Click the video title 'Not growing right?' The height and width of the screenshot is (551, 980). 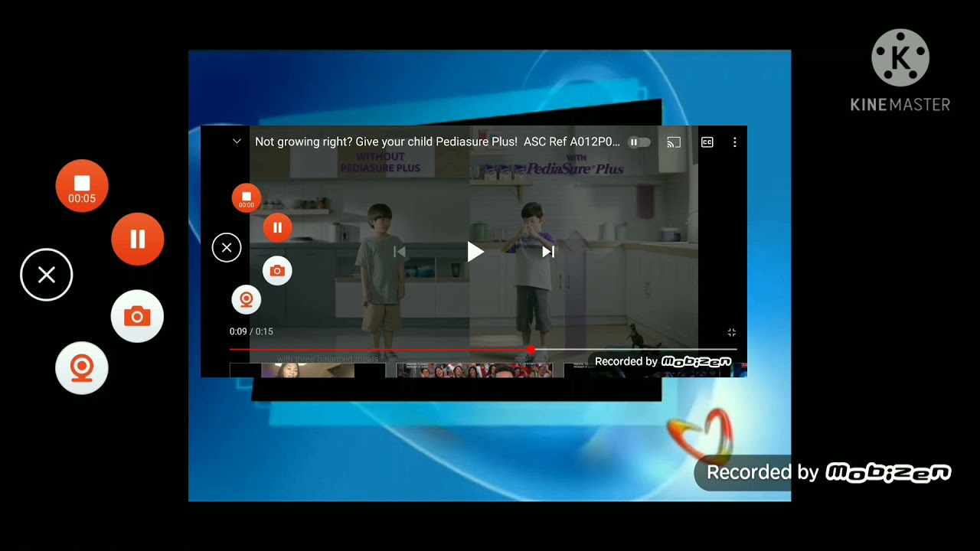click(x=437, y=142)
